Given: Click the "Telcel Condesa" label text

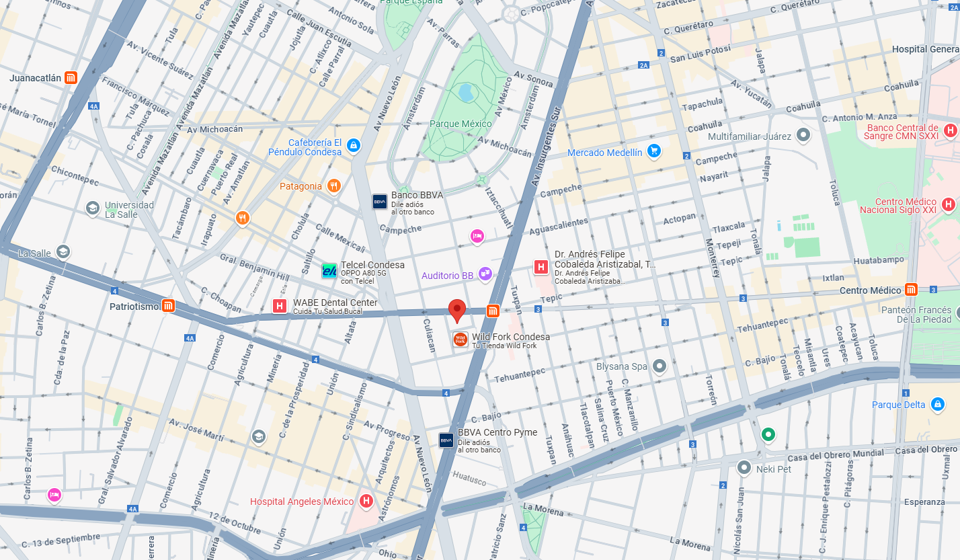Looking at the screenshot, I should 372,265.
